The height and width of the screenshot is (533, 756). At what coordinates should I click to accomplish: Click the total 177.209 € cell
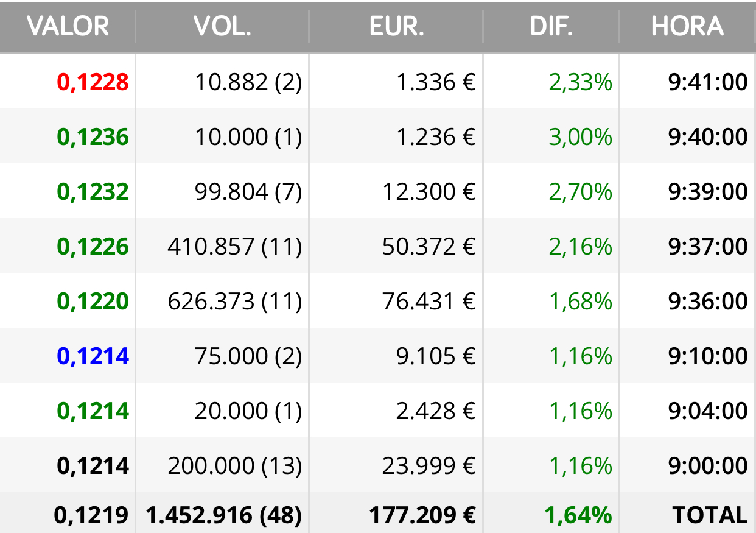422,515
